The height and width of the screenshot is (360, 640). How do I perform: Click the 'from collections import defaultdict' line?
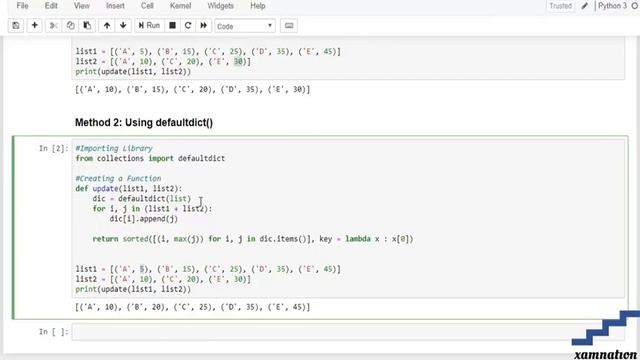[x=150, y=158]
